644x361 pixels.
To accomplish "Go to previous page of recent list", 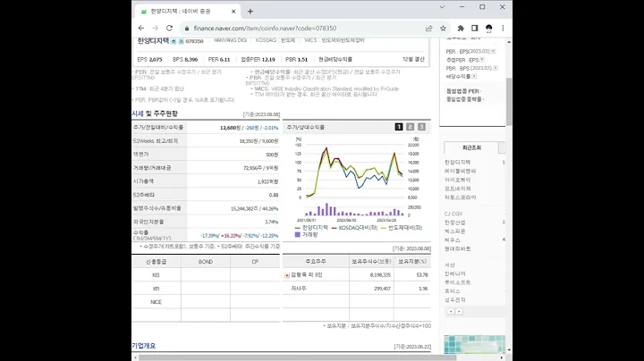I will pos(451,312).
